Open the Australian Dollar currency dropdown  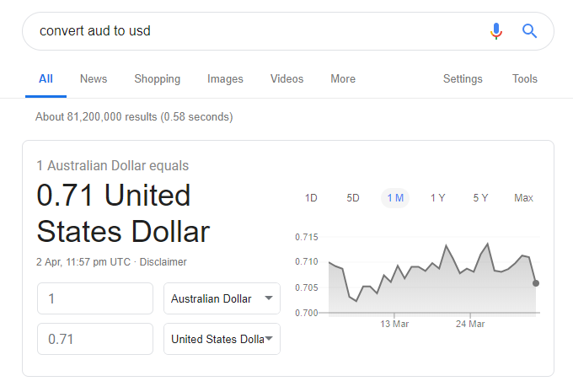coord(222,298)
